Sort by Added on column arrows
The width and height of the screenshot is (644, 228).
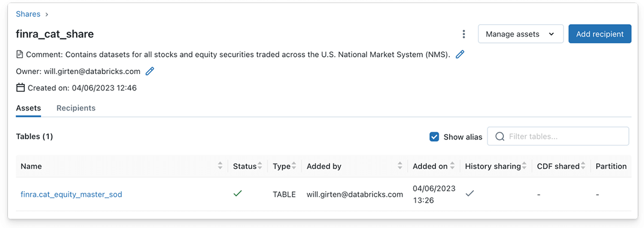pos(452,166)
